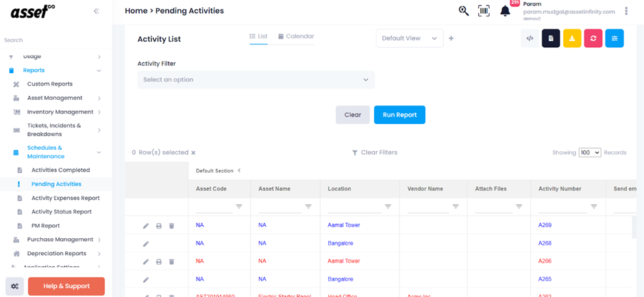
Task: Open the Default View dropdown
Action: 409,38
